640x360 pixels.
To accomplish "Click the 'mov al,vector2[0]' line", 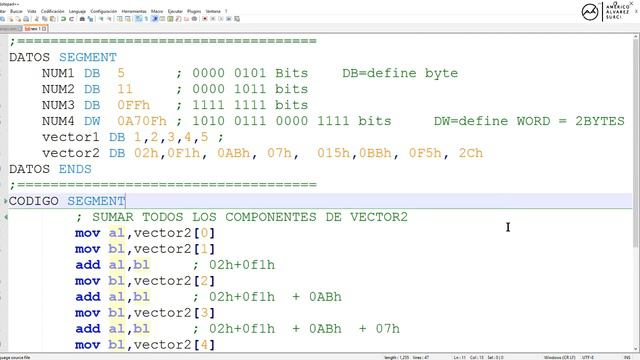I will (145, 233).
